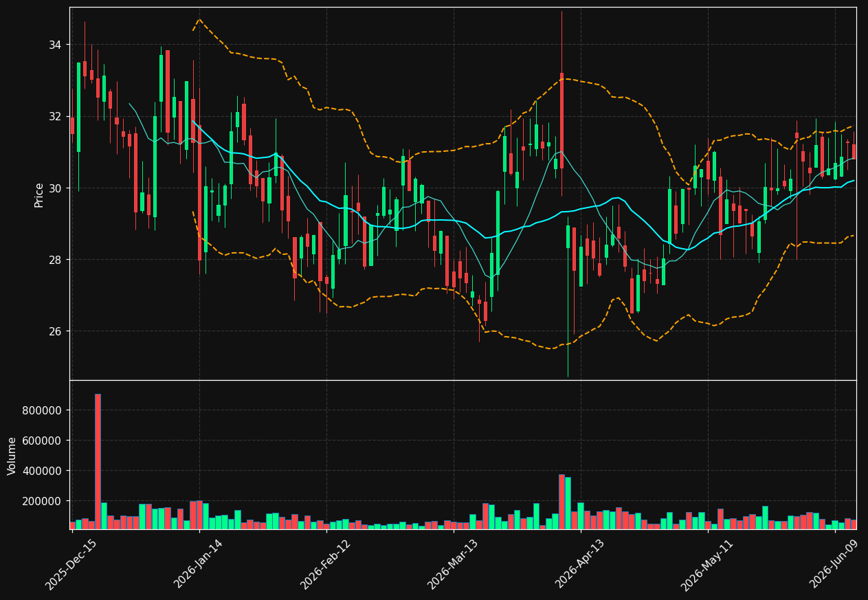The image size is (868, 600).
Task: Click the price axis value 32
Action: [55, 116]
